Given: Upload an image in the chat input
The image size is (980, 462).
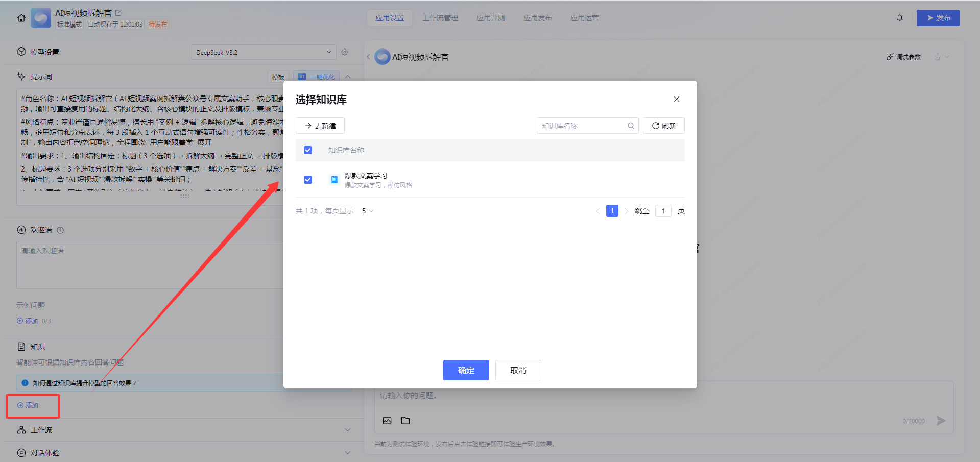Looking at the screenshot, I should point(387,421).
